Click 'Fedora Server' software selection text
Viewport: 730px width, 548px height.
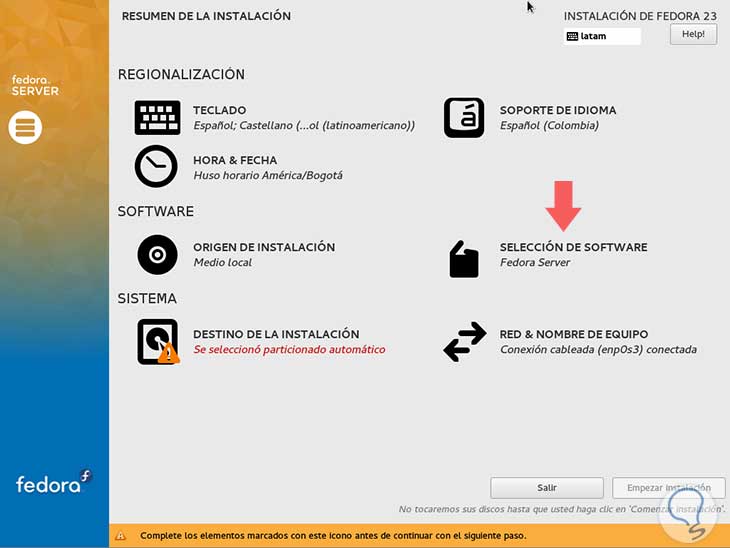point(535,263)
